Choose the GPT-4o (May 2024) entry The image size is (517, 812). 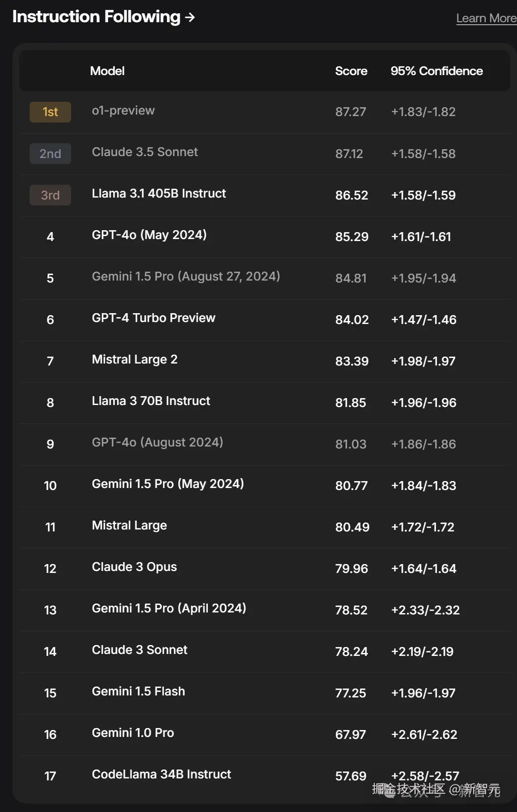149,235
